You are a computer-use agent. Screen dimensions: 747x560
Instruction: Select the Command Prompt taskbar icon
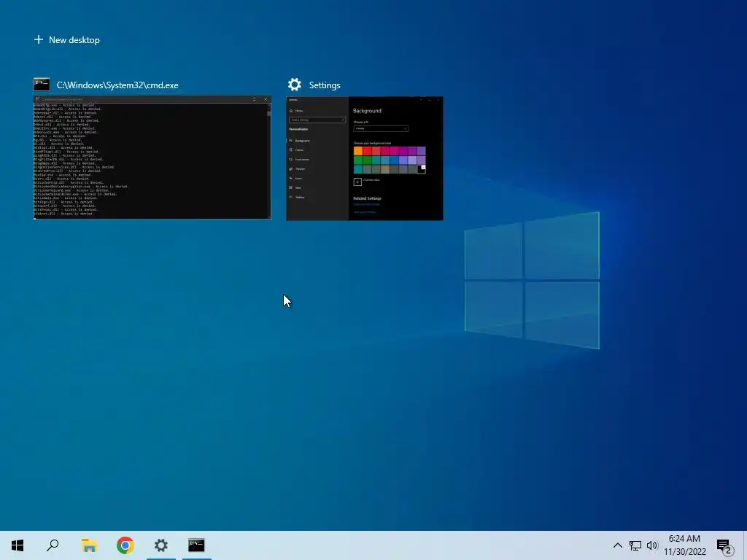[196, 545]
